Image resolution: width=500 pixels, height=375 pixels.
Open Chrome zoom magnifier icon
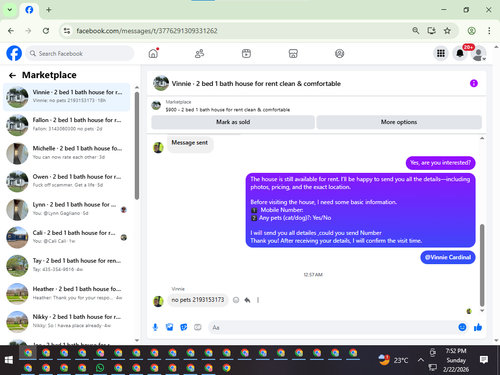(x=415, y=31)
